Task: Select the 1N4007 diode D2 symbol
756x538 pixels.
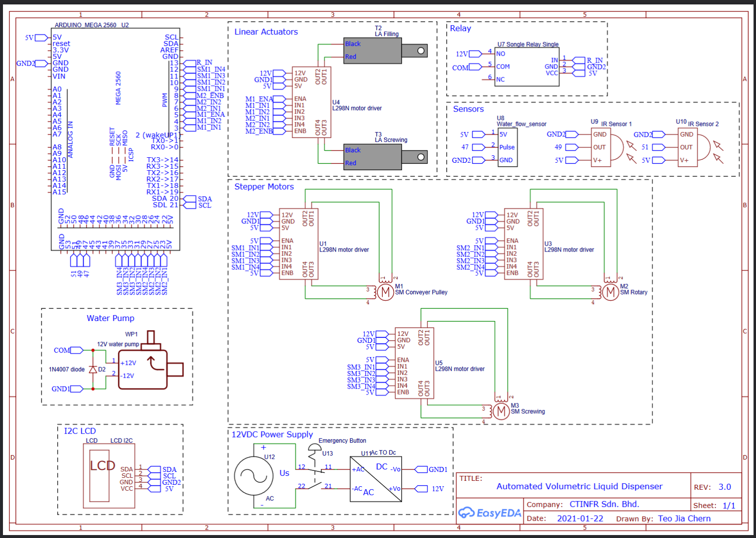Action: (93, 369)
